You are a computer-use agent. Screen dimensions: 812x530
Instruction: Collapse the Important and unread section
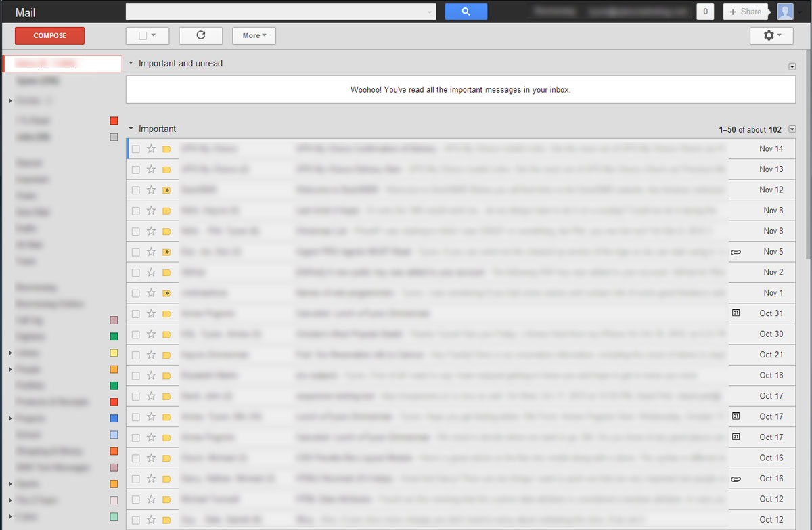[131, 64]
